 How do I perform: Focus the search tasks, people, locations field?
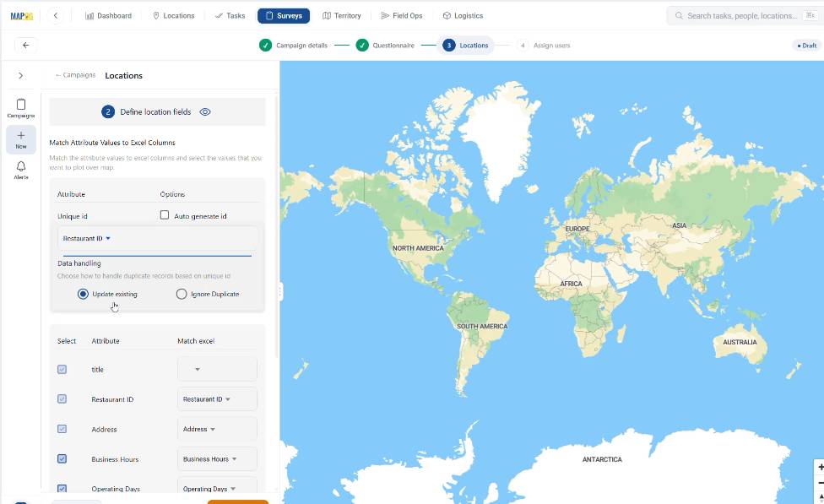coord(744,16)
